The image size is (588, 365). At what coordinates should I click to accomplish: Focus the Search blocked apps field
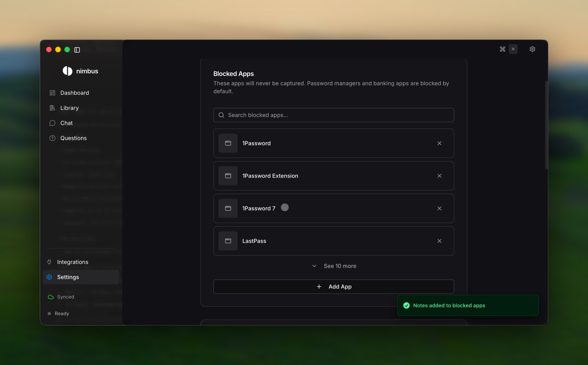334,115
